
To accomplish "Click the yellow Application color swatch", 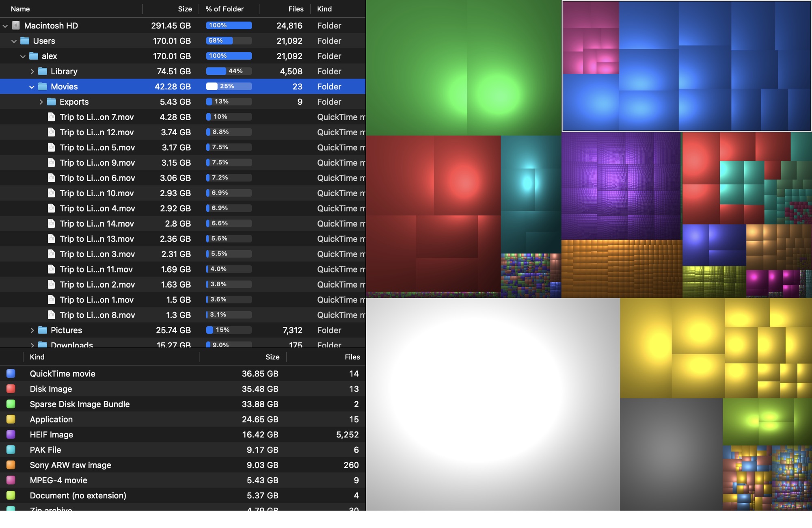I will pyautogui.click(x=11, y=419).
